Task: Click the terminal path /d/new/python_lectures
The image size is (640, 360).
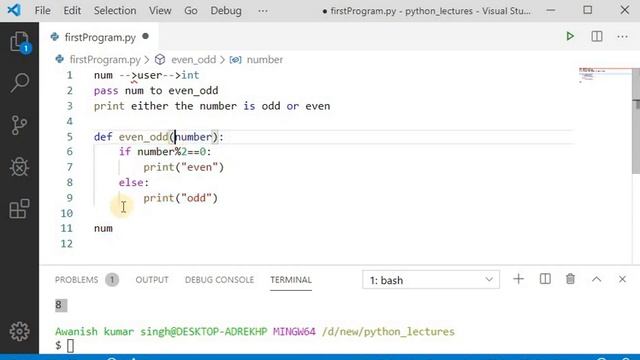Action: 388,331
